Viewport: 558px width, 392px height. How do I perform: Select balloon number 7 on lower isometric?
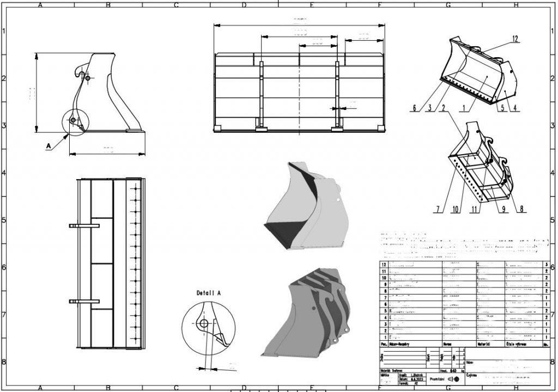[x=438, y=209]
